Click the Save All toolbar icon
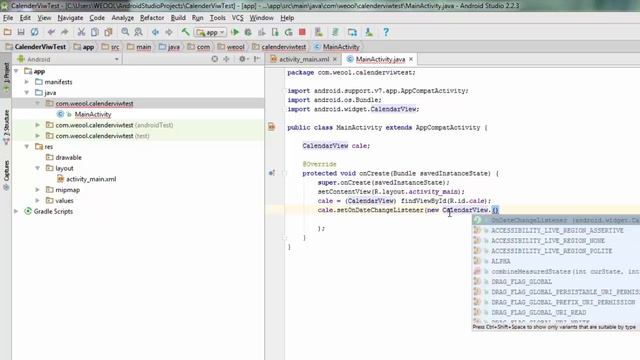This screenshot has width=640, height=360. [21, 32]
